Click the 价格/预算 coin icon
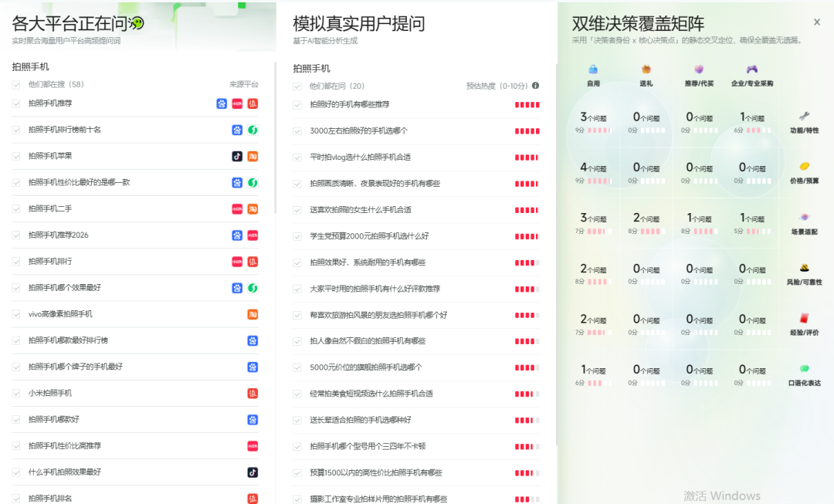 point(804,167)
